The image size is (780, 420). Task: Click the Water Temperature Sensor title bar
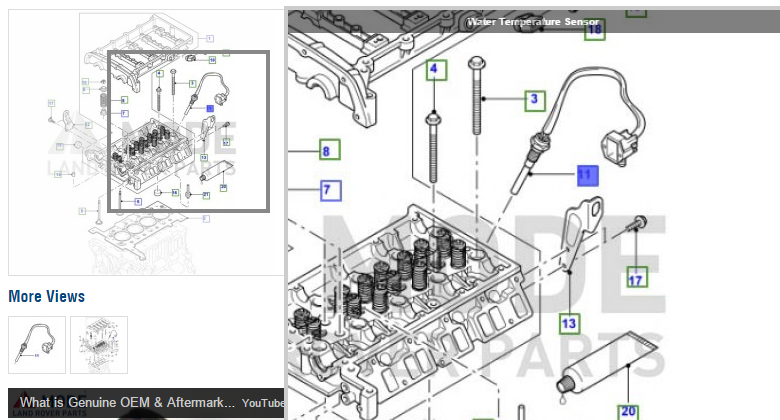point(533,21)
